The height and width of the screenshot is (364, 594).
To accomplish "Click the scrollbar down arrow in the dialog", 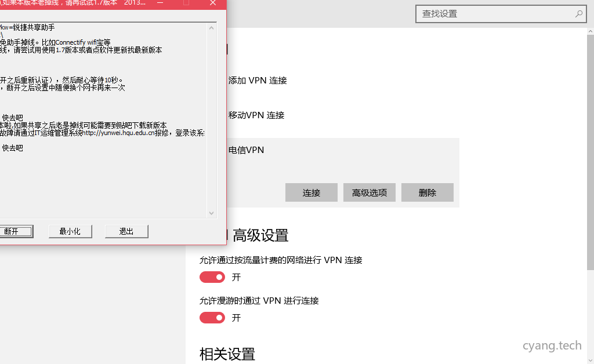I will [x=212, y=213].
